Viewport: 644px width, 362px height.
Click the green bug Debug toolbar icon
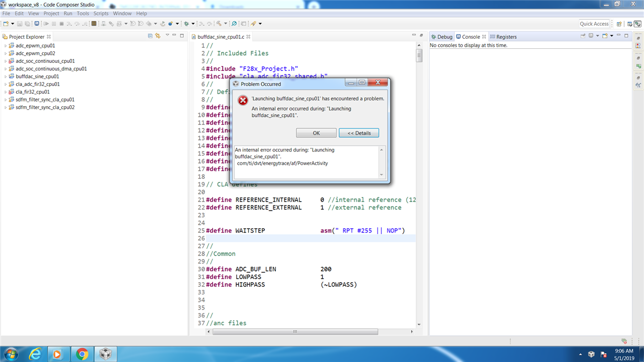tap(186, 24)
